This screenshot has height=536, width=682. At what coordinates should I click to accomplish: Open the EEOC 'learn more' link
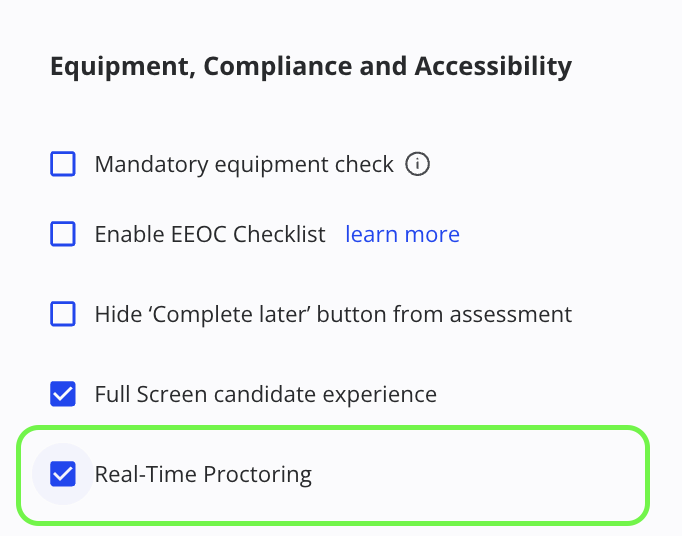coord(402,234)
